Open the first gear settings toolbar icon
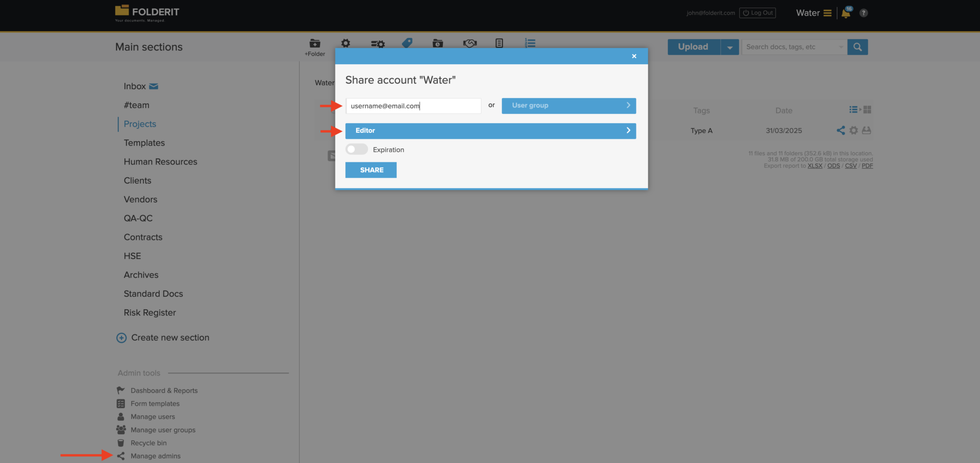 click(345, 43)
